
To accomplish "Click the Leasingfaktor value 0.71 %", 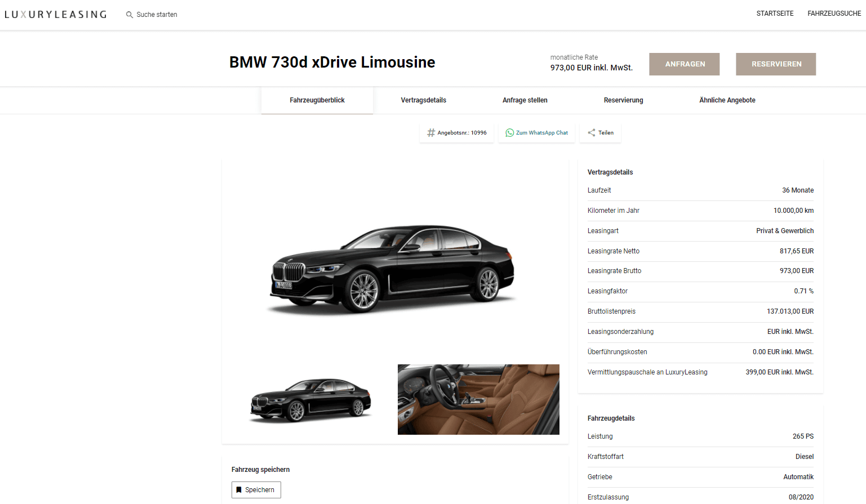I will tap(804, 291).
